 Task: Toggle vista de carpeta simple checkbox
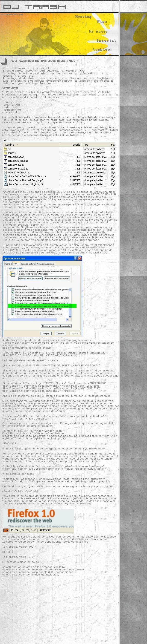click(x=13, y=298)
